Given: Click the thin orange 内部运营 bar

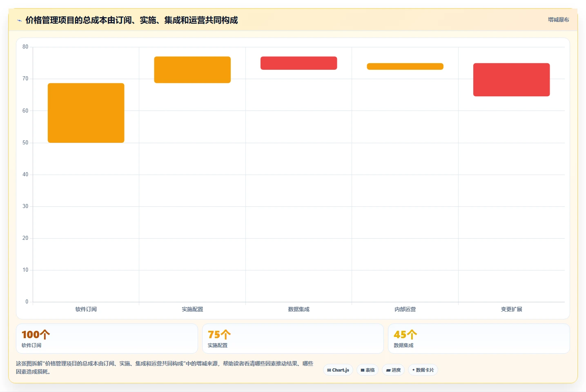Looking at the screenshot, I should pos(405,66).
